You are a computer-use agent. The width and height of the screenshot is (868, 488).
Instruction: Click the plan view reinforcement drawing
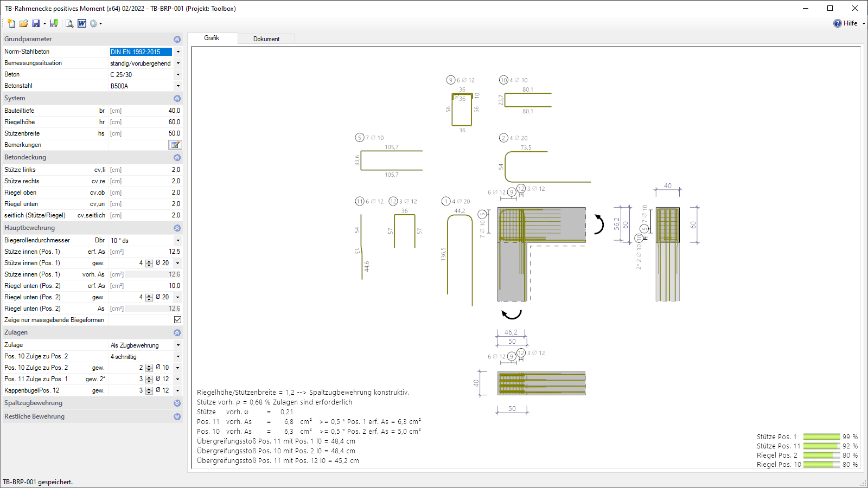541,383
